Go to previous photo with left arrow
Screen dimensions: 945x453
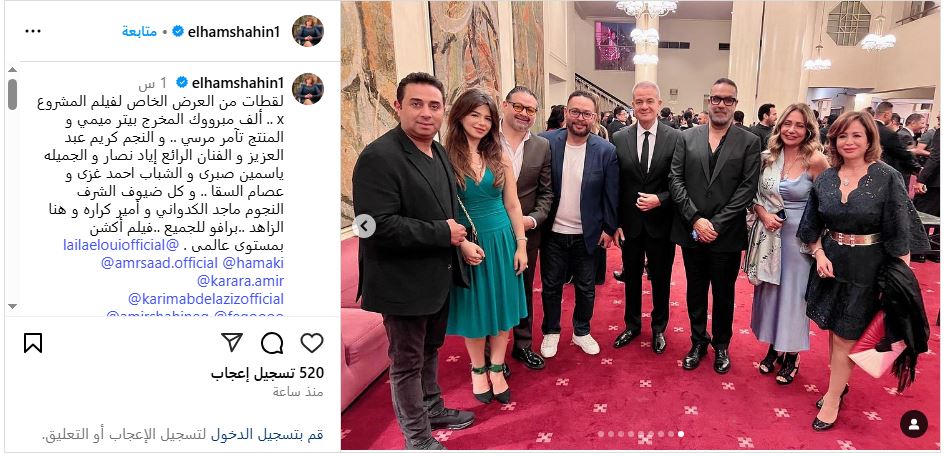(x=363, y=226)
